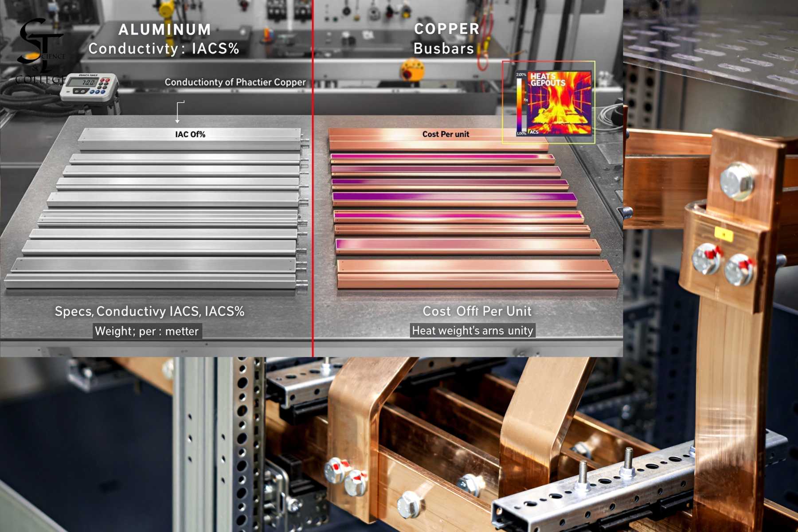Click the thermal color scale bar

[519, 104]
